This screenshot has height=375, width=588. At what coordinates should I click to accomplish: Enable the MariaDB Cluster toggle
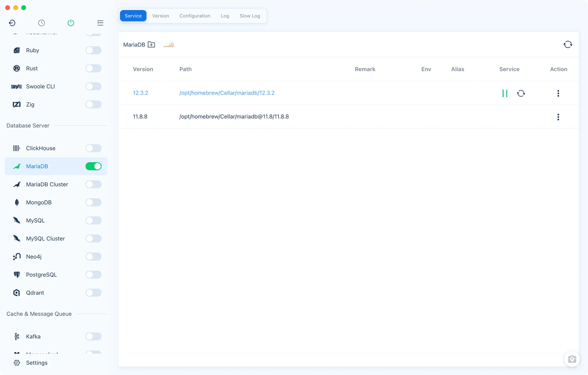coord(94,184)
